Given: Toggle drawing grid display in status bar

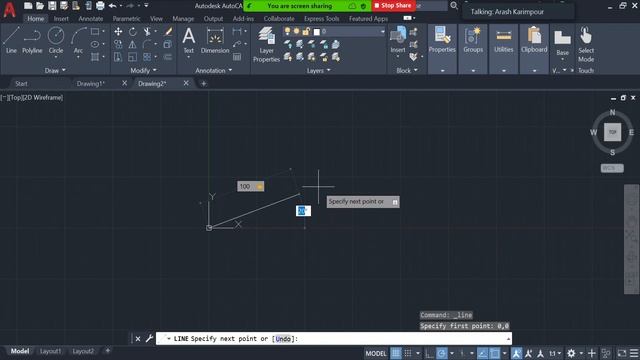Looking at the screenshot, I should (x=396, y=353).
